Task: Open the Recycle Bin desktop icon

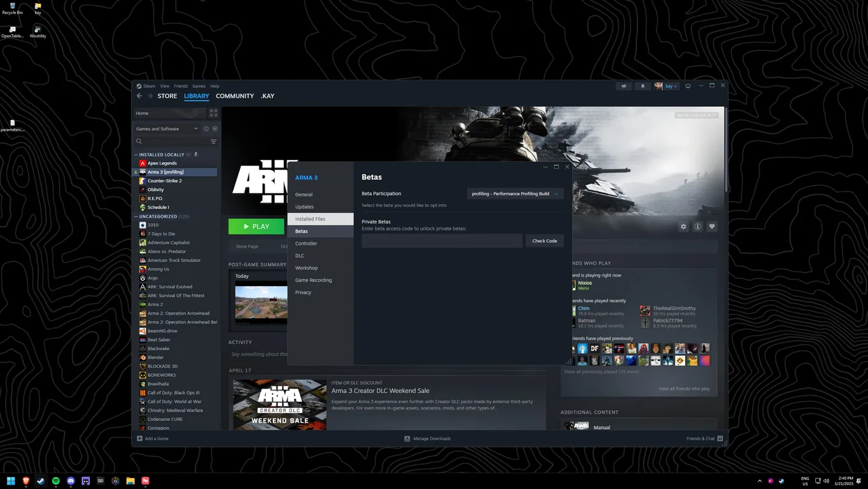Action: [12, 9]
